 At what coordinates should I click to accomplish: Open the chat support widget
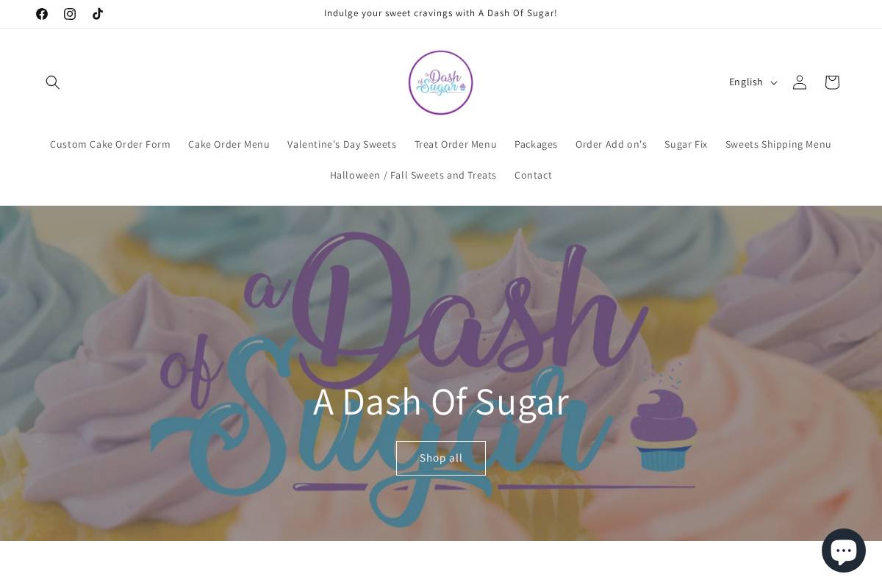(x=844, y=550)
